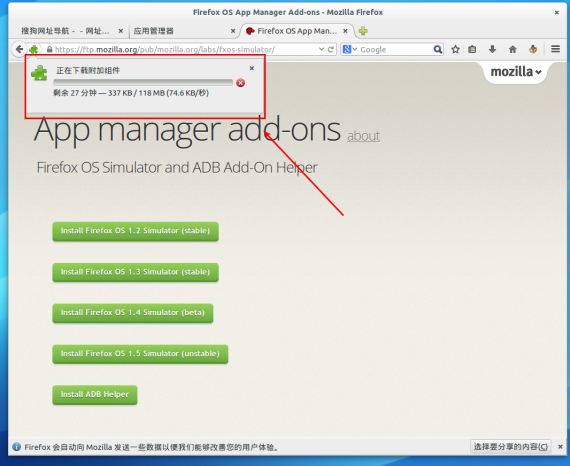The width and height of the screenshot is (570, 466).
Task: Open search engine selector dropdown
Action: click(350, 49)
